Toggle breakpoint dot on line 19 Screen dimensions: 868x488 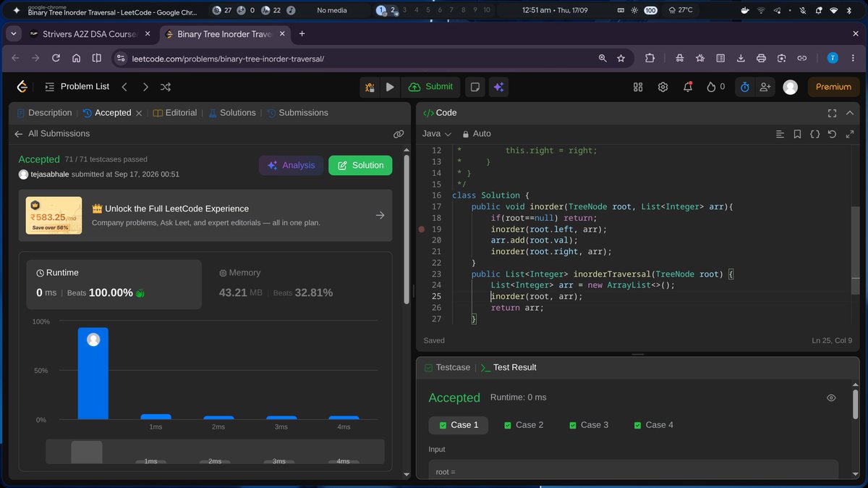[x=422, y=230]
